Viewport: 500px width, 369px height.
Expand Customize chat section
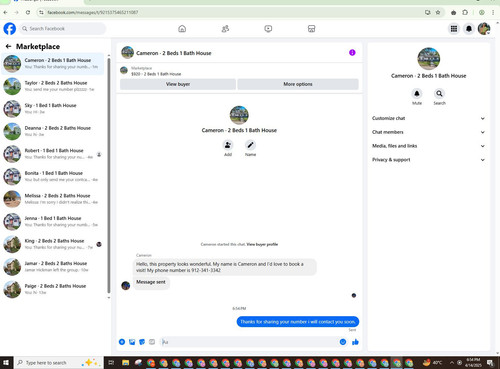(x=428, y=118)
